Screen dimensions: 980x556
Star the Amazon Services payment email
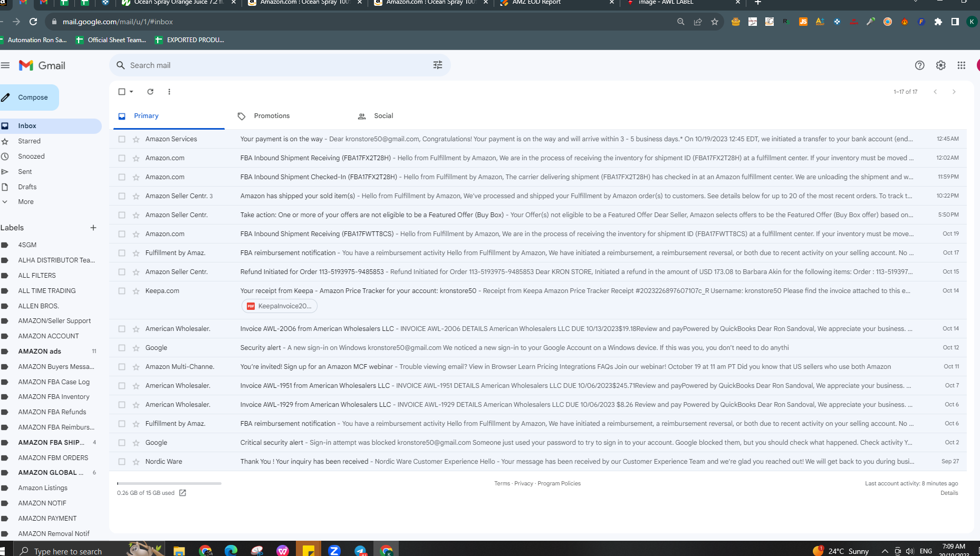click(136, 139)
